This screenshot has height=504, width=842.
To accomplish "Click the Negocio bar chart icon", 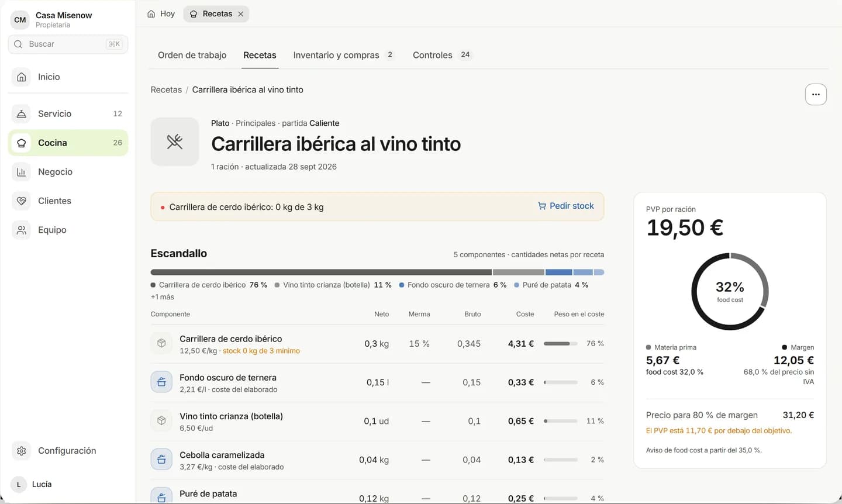I will click(x=22, y=172).
